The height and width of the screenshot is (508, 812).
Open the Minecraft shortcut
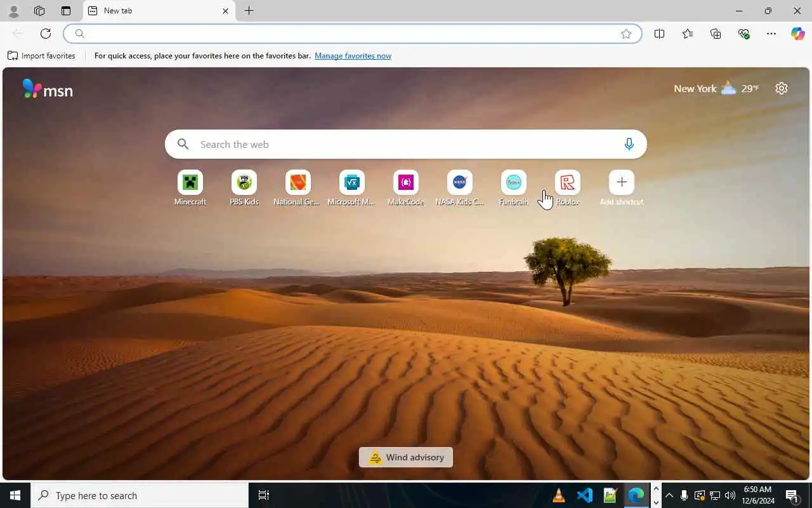point(190,189)
